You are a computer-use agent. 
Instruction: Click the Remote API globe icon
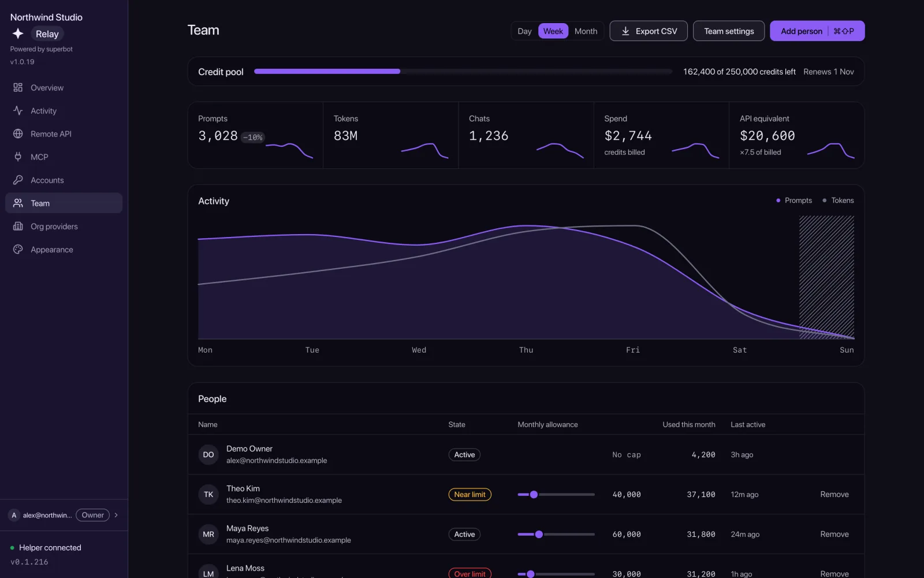pos(18,134)
